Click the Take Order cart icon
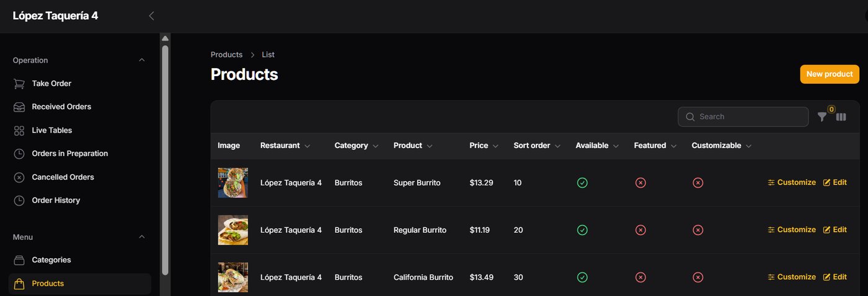 tap(19, 84)
